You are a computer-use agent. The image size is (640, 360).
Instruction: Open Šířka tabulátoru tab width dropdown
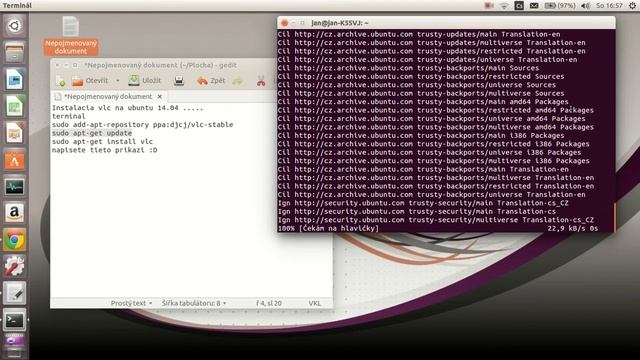click(193, 303)
